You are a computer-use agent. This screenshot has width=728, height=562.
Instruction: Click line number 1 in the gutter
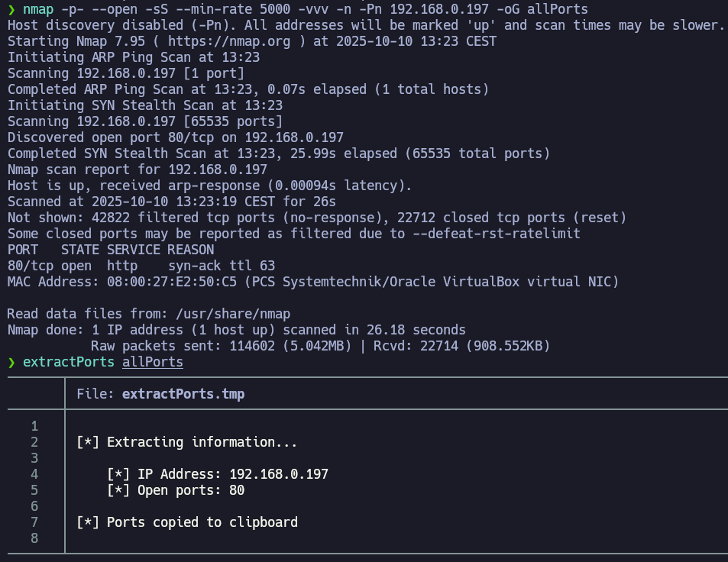pyautogui.click(x=34, y=426)
